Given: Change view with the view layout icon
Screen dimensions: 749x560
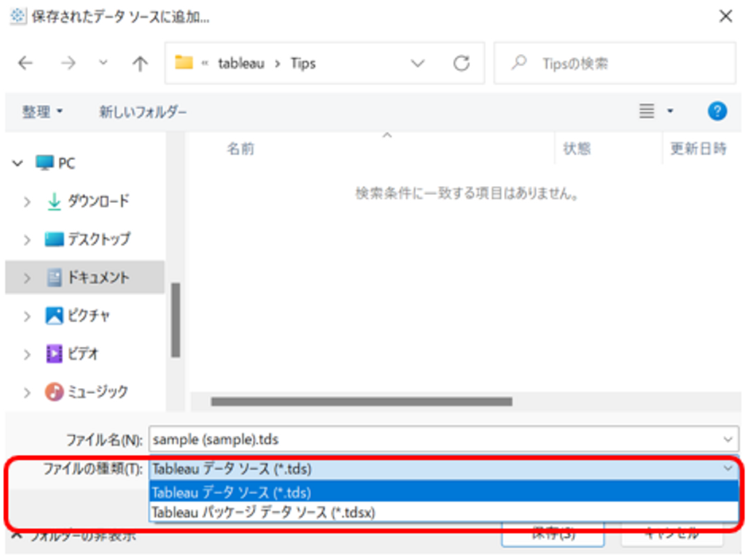Looking at the screenshot, I should 646,111.
